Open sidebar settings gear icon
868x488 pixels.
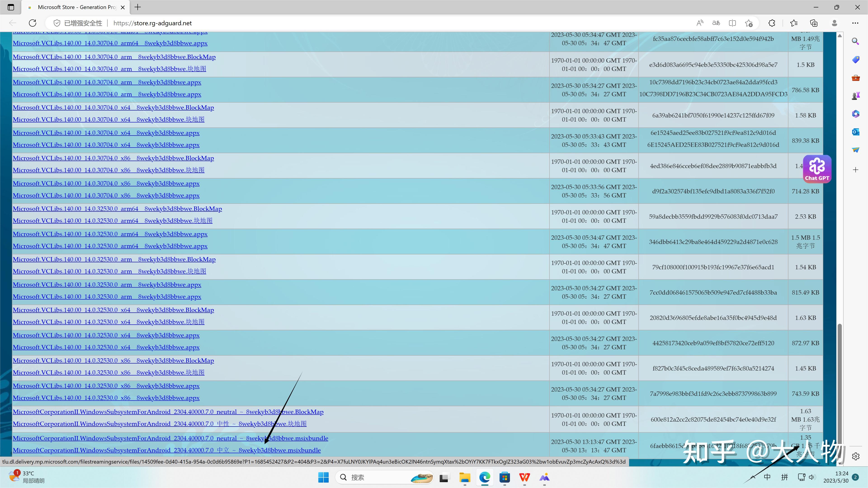coord(856,456)
